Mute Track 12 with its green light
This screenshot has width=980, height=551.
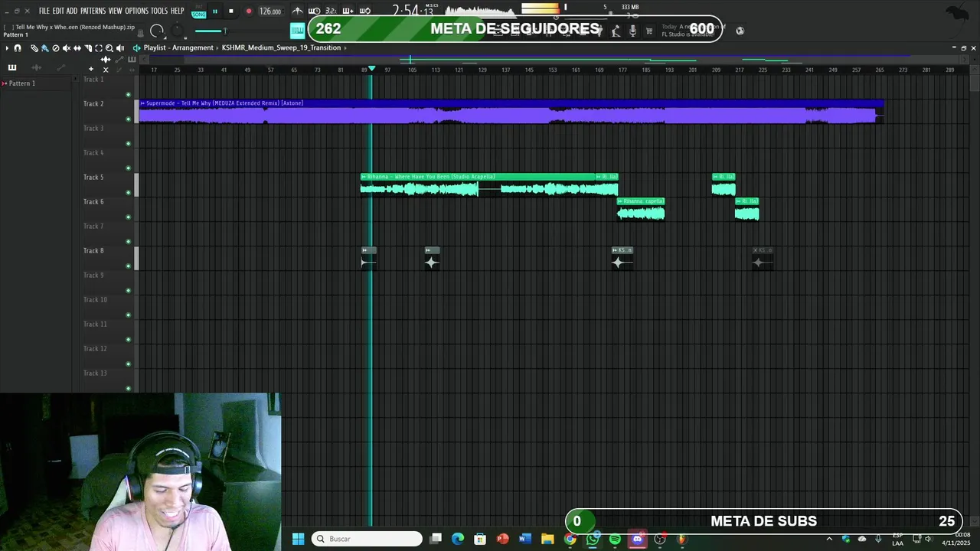click(x=128, y=364)
